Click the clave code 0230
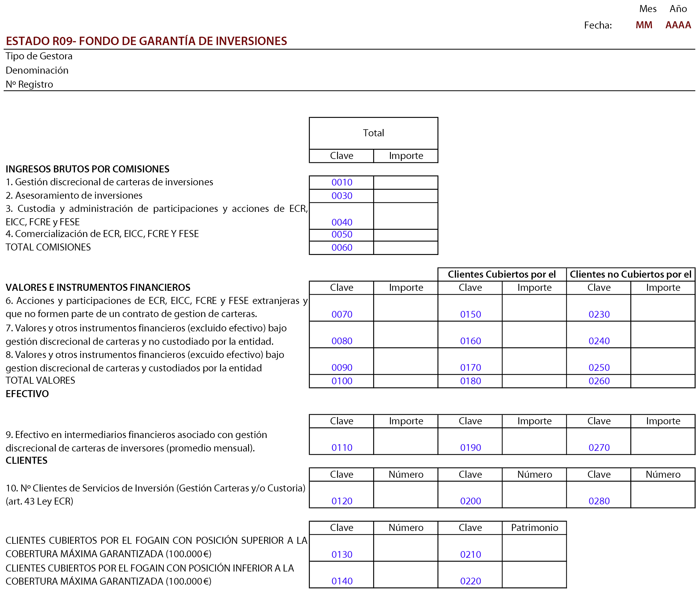 tap(599, 314)
